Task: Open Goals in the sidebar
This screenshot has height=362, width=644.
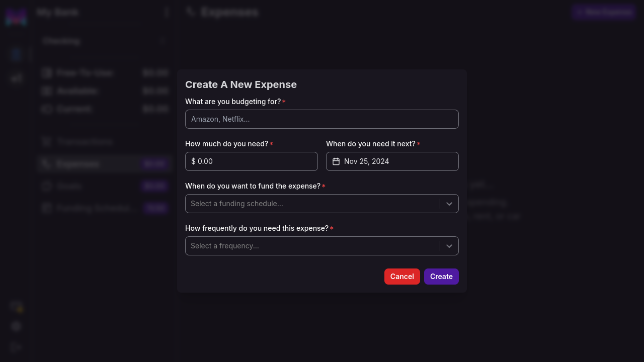Action: 69,186
